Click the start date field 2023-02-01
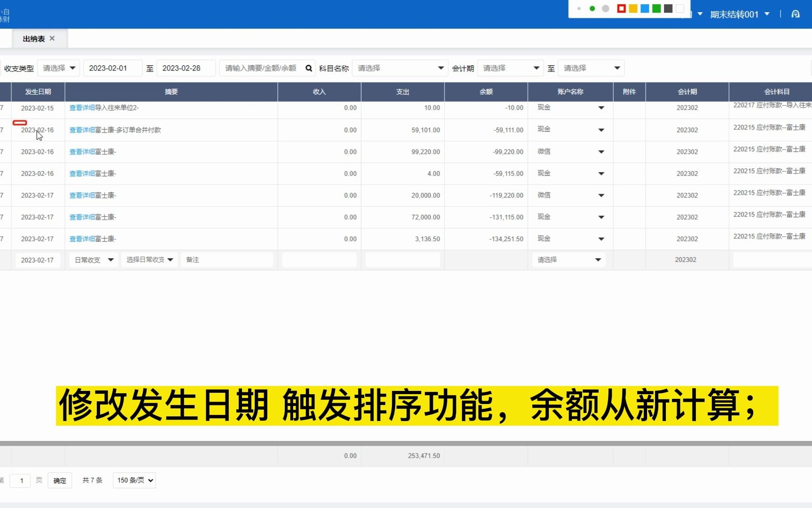The image size is (812, 508). click(x=112, y=68)
